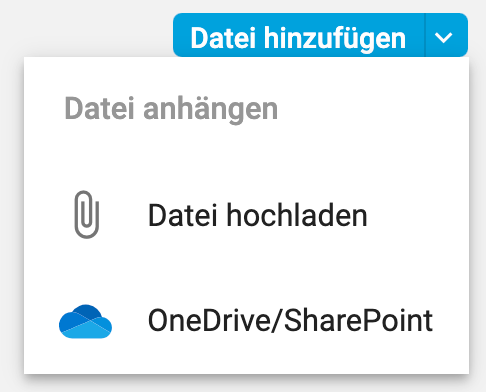The height and width of the screenshot is (392, 486).
Task: Click the OneDrive/SharePoint text label
Action: pos(290,321)
